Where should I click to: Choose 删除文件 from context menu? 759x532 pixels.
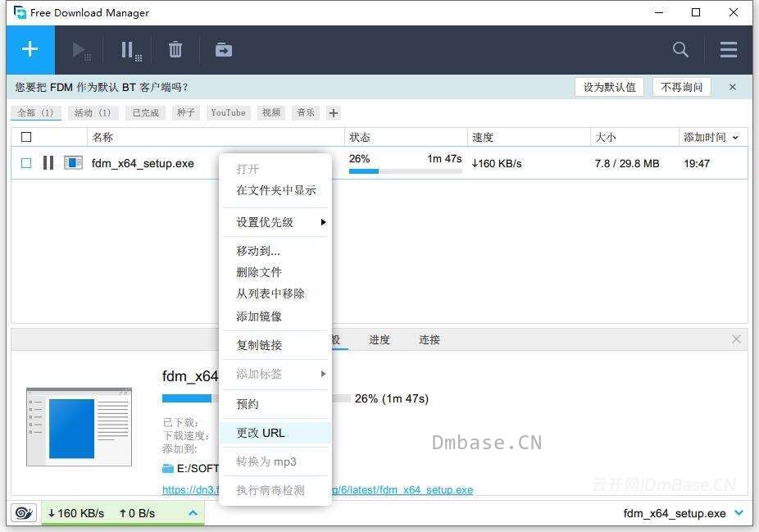(275, 272)
